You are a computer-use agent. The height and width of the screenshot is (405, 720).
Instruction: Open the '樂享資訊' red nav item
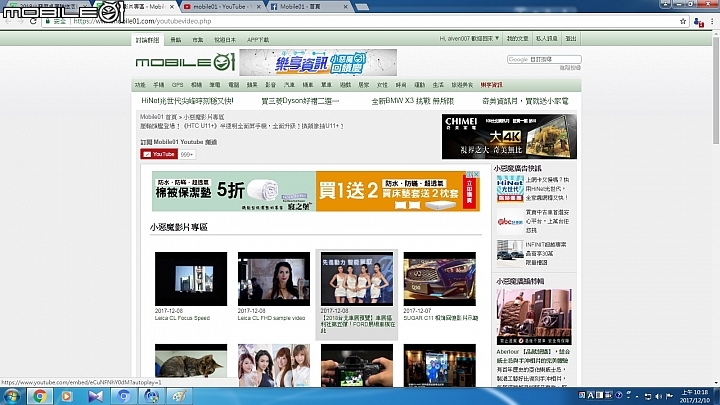click(491, 85)
